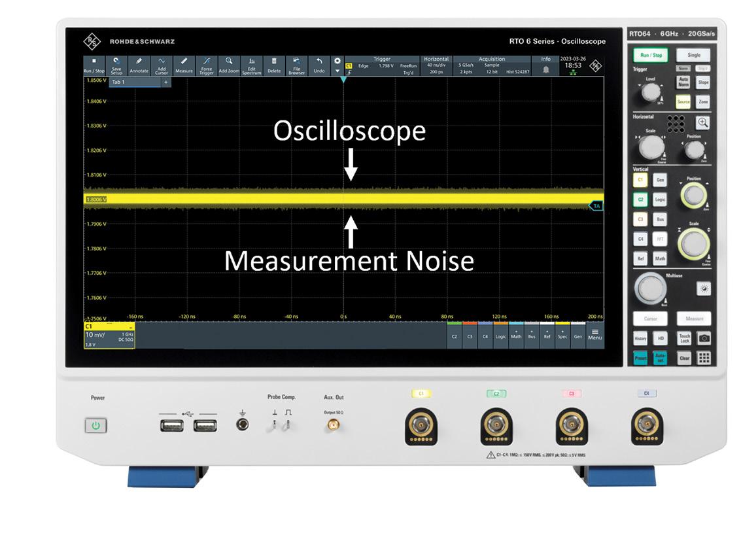Choose the Add Zoom magnifier icon

tap(229, 65)
